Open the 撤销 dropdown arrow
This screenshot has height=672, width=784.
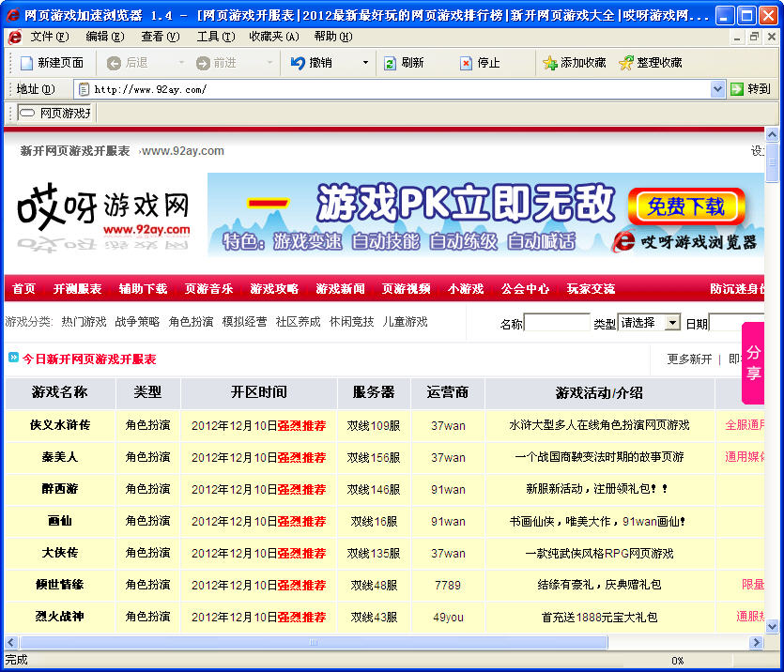point(365,63)
